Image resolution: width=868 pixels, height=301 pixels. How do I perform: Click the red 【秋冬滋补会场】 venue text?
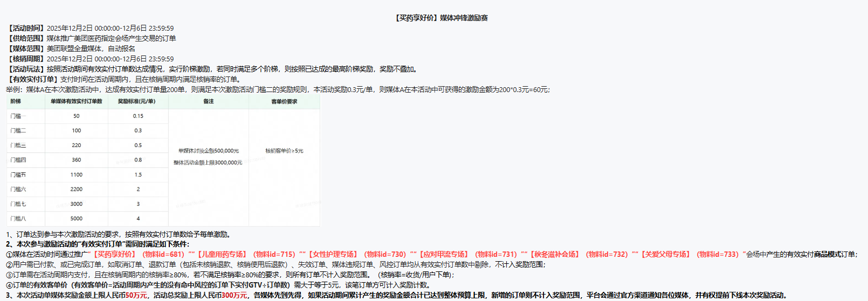click(x=554, y=254)
